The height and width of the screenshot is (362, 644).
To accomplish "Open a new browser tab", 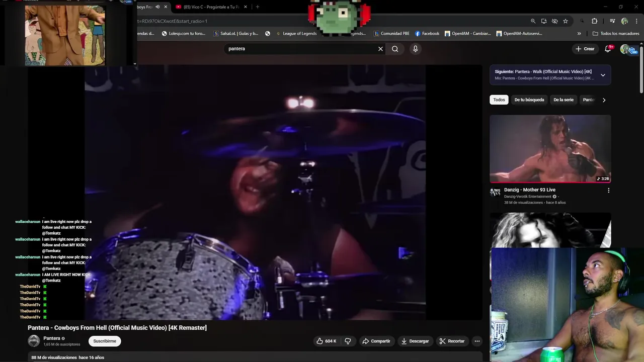I will coord(257,7).
